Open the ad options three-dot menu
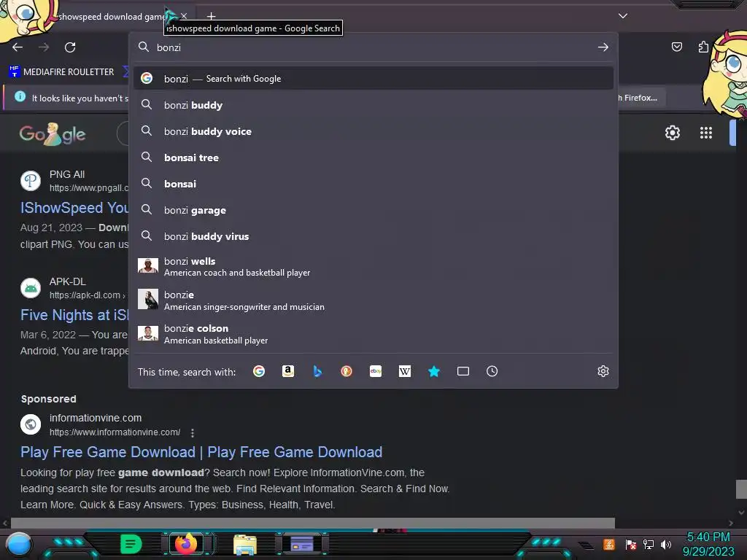Screen dimensions: 747x560 click(193, 433)
